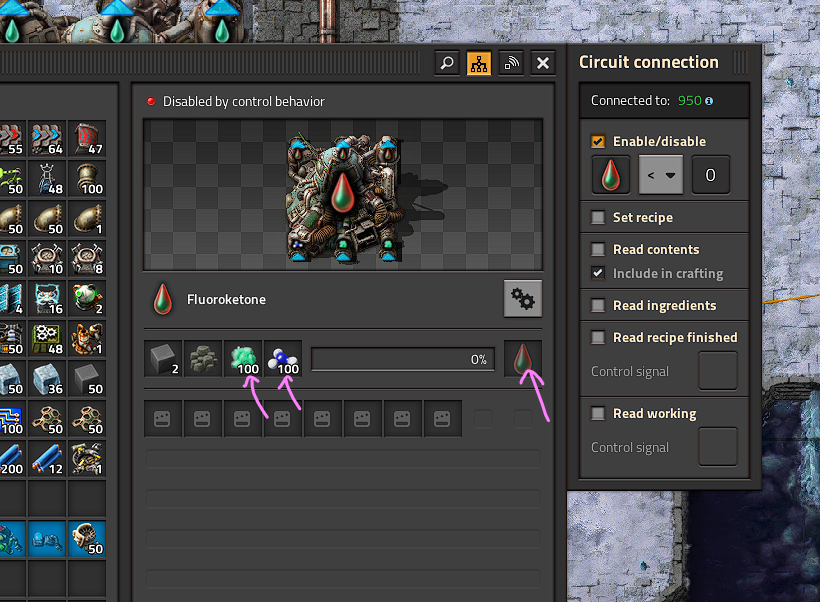Pick the green-glowing machine stack of 2
820x602 pixels.
coord(87,299)
